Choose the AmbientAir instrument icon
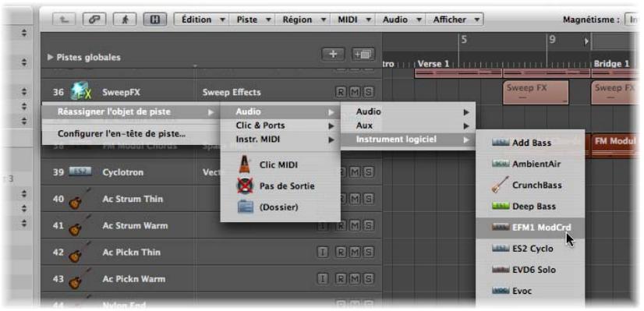The width and height of the screenshot is (644, 311). [x=501, y=164]
